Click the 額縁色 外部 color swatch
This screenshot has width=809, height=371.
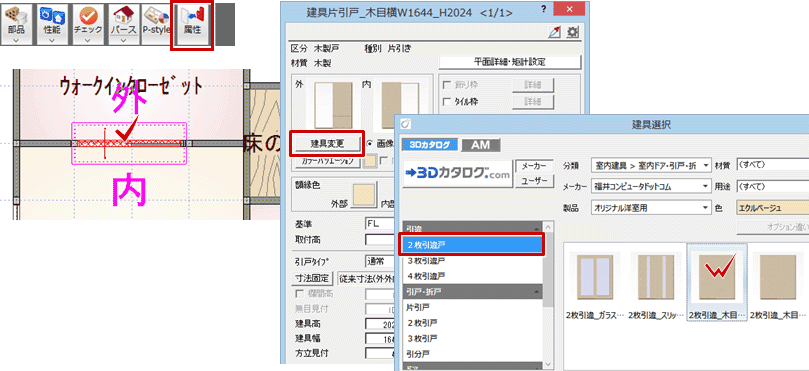[x=363, y=195]
